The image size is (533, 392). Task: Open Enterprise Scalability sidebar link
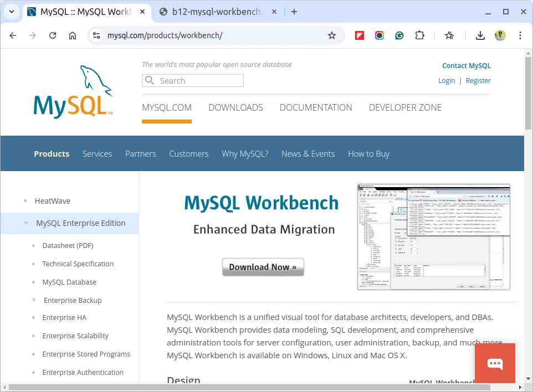(x=75, y=336)
